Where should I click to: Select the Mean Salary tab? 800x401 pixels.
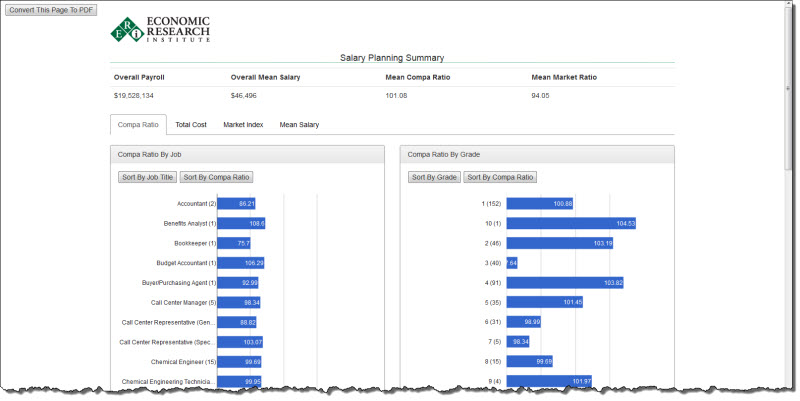299,125
